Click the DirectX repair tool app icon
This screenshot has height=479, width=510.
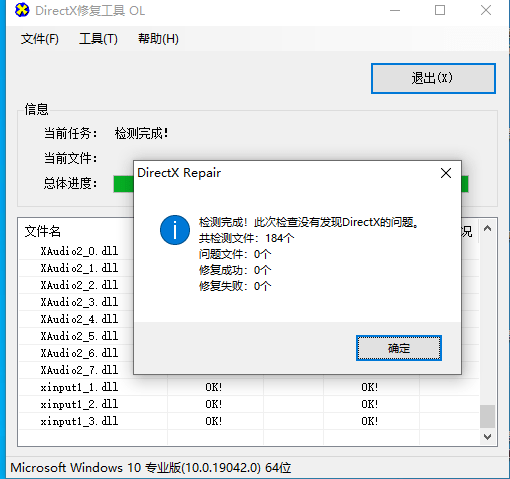(x=22, y=10)
